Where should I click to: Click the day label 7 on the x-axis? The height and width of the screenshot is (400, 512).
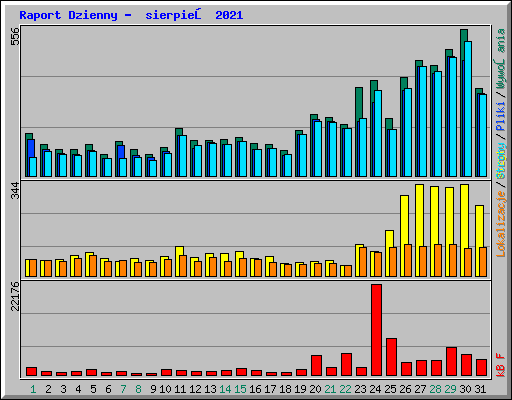tap(123, 389)
